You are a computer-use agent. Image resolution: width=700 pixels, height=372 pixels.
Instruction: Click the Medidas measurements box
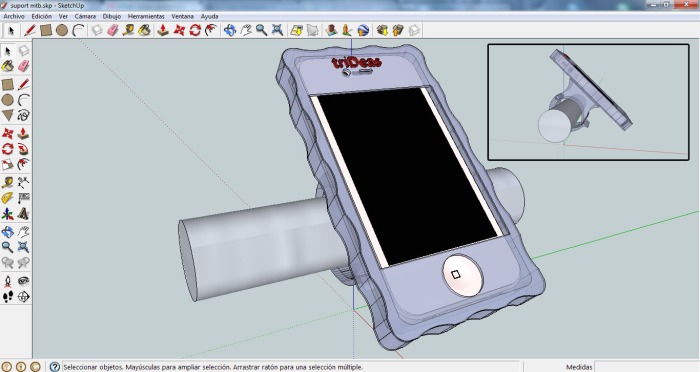pos(646,367)
